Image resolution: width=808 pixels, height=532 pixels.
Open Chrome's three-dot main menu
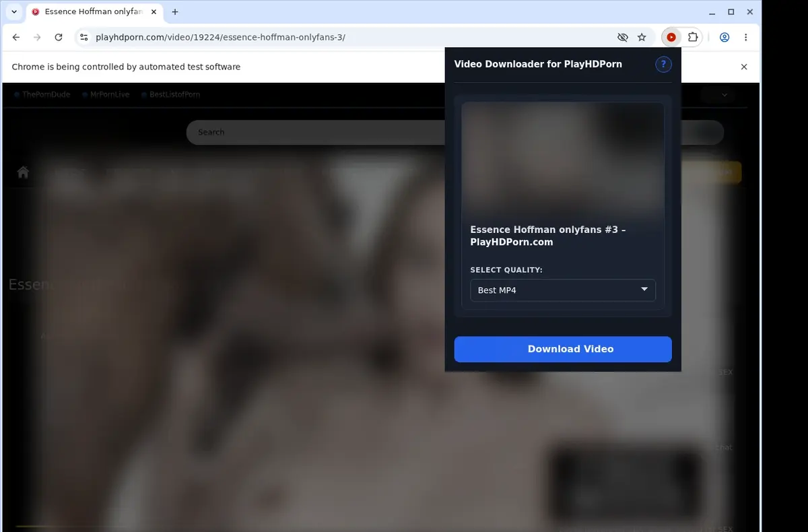[745, 38]
